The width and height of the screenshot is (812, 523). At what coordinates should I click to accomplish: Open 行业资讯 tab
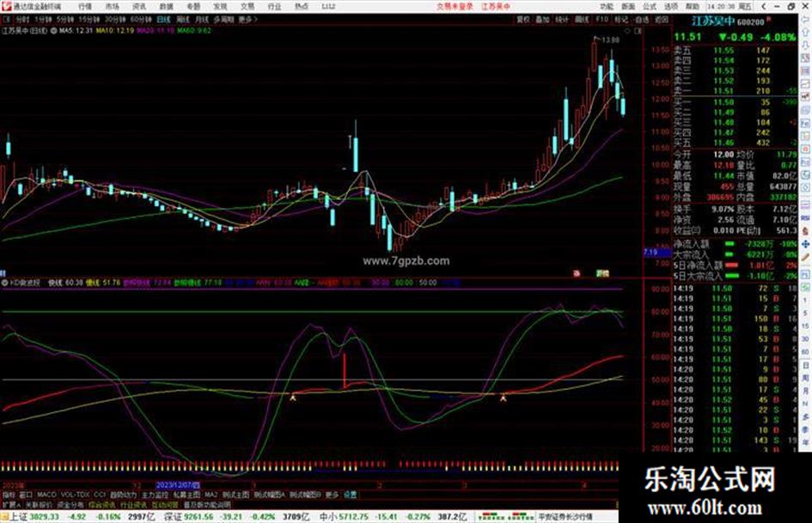click(x=133, y=504)
